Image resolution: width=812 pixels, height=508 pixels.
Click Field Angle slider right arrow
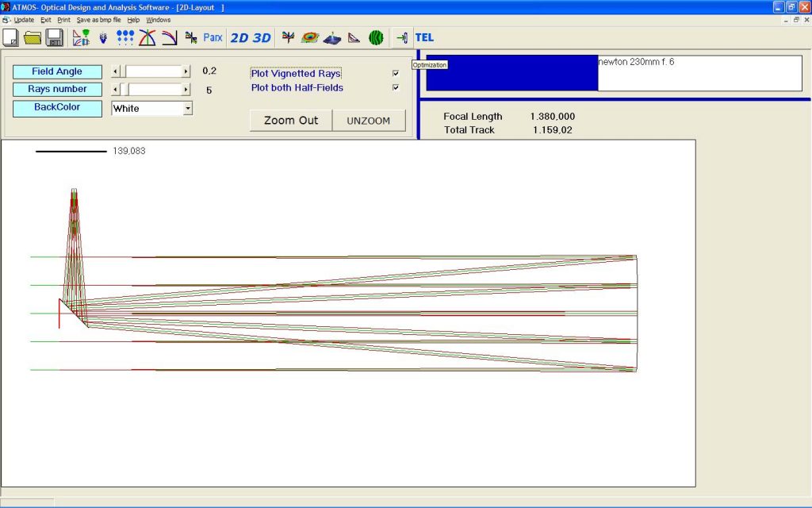[x=186, y=71]
